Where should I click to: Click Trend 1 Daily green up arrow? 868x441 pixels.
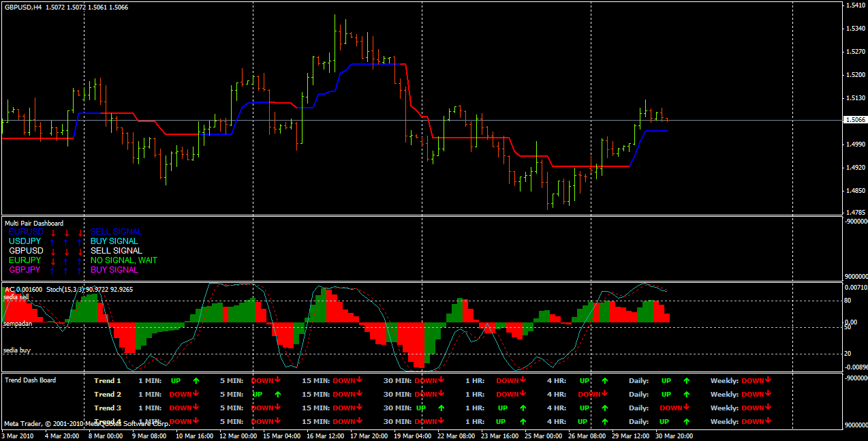[x=686, y=381]
